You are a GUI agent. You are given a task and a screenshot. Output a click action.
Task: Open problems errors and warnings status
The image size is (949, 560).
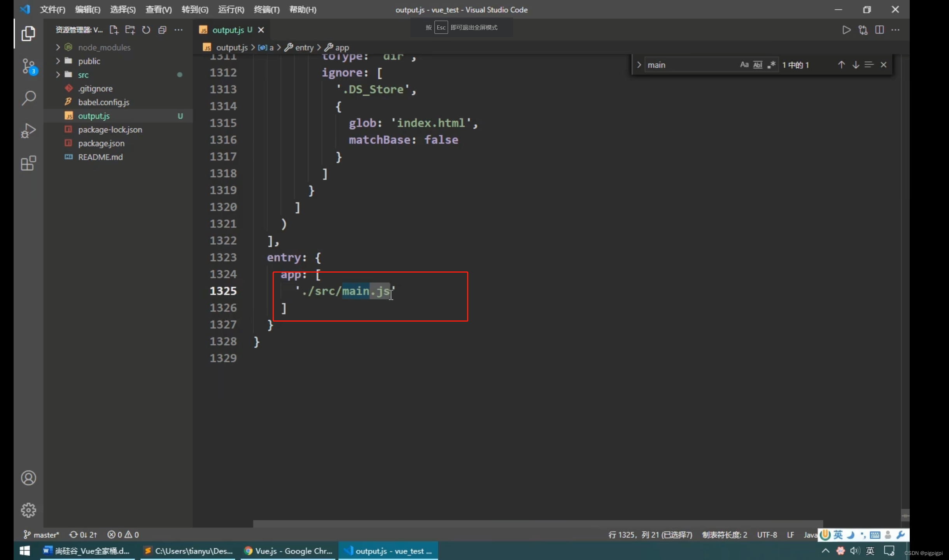pos(123,535)
